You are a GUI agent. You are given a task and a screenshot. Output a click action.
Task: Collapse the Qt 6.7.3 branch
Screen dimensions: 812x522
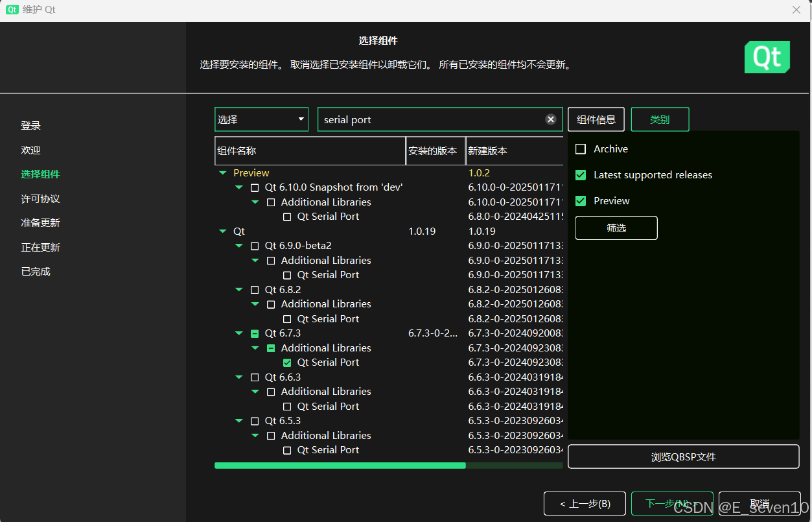238,333
